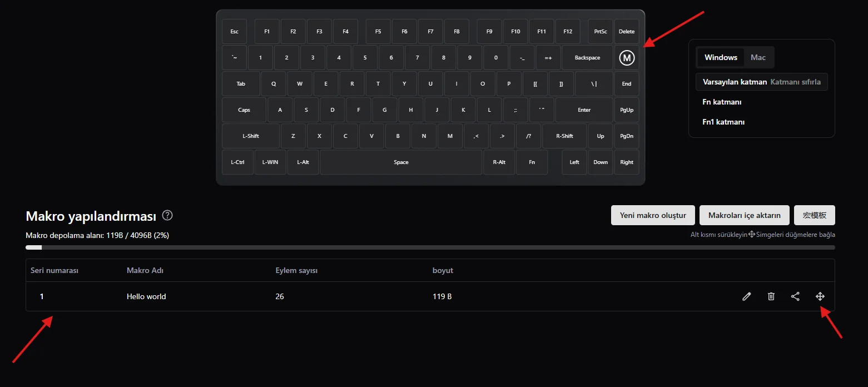The width and height of the screenshot is (868, 387).
Task: Click Katmanı sıfırla reset link
Action: (x=795, y=82)
